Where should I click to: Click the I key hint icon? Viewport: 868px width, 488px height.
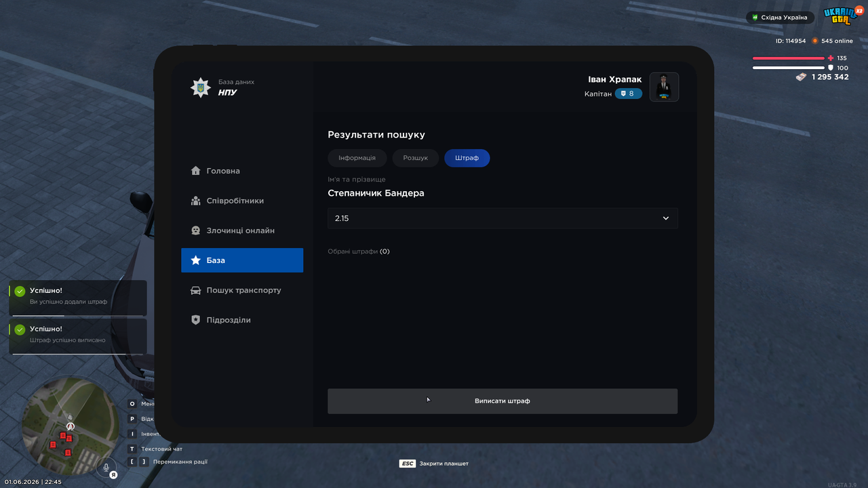(x=132, y=434)
